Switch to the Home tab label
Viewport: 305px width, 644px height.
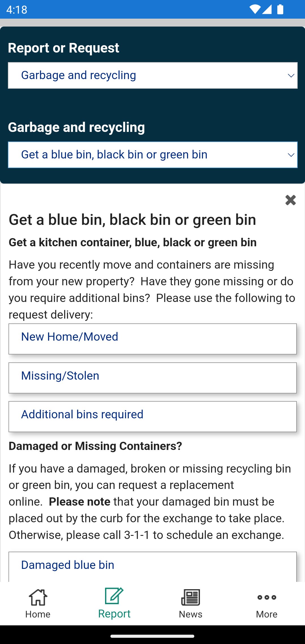pos(38,614)
